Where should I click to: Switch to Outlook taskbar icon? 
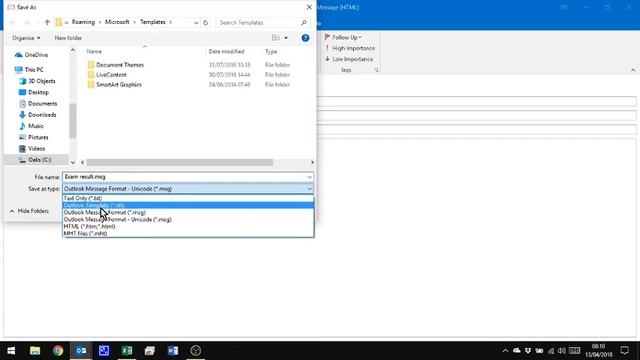81,351
